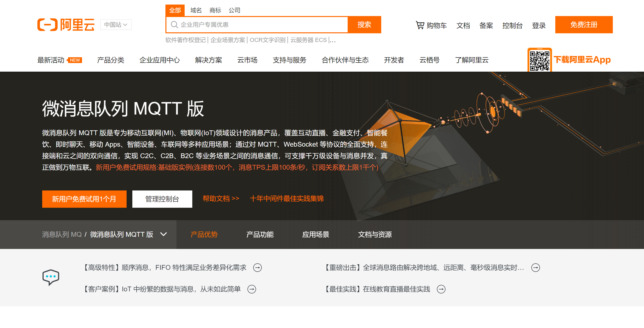The width and height of the screenshot is (644, 328).
Task: Click the 微消息队列 MQTT 版 page heading
Action: pos(123,109)
